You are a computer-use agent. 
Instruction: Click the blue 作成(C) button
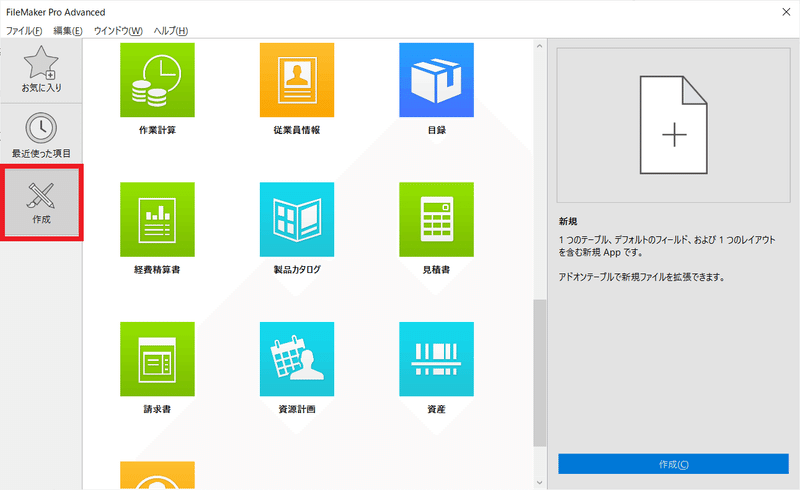click(673, 464)
